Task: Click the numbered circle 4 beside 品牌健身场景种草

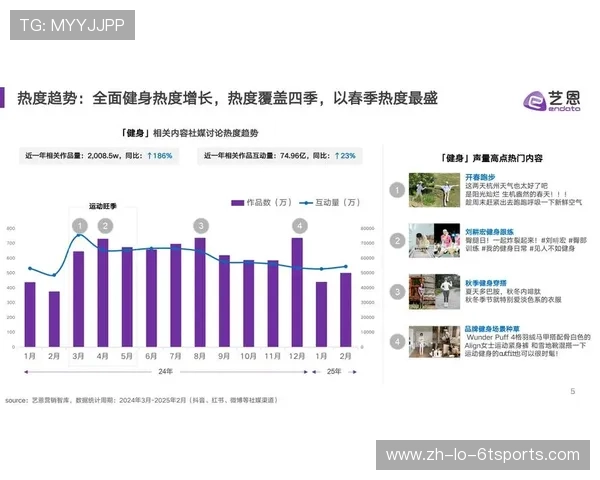Action: [397, 342]
